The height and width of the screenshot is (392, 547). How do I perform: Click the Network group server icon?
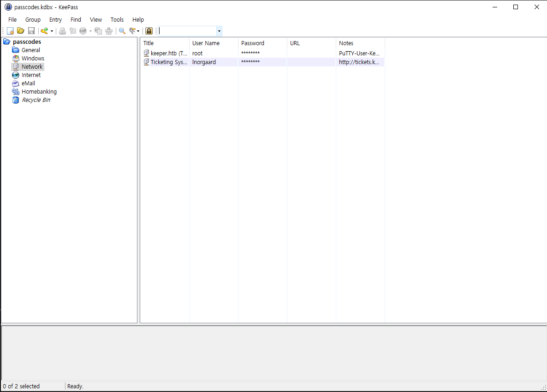[16, 66]
